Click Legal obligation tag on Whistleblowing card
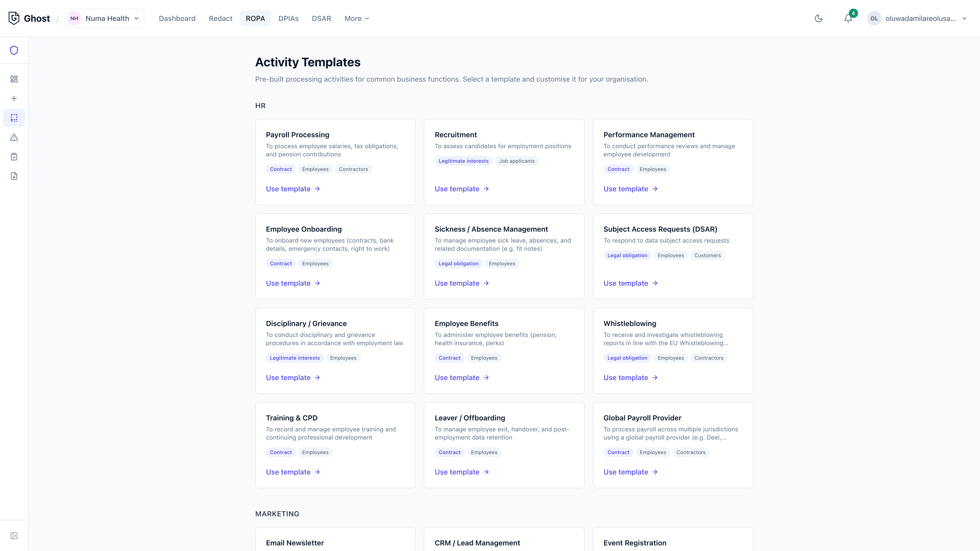Image resolution: width=980 pixels, height=551 pixels. point(627,358)
